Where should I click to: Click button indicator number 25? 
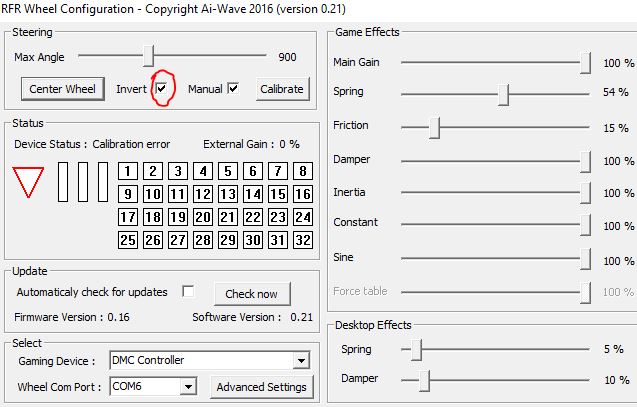tap(128, 240)
